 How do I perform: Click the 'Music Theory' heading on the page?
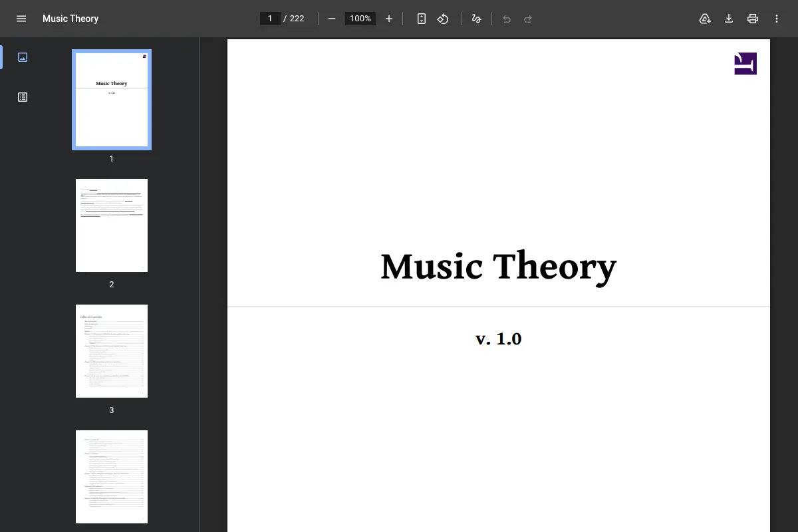coord(498,267)
